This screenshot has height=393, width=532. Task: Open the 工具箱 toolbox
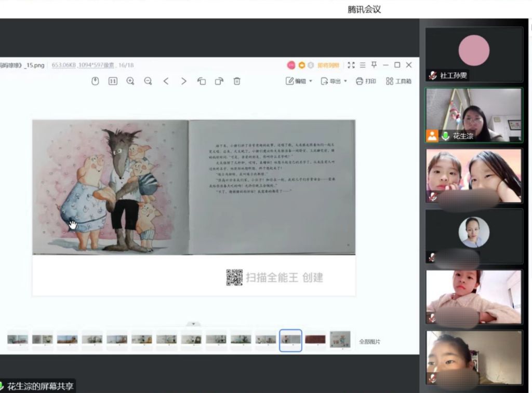(399, 81)
